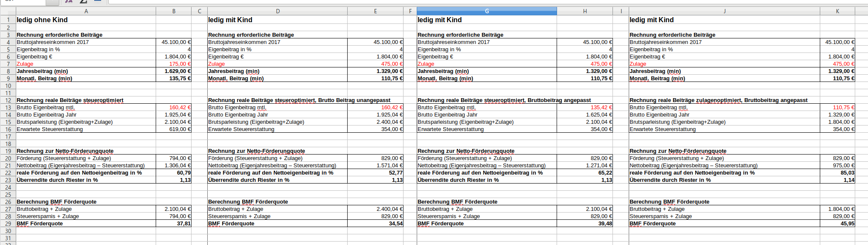Click the Select All corner box above row 1
This screenshot has width=868, height=245.
click(8, 11)
